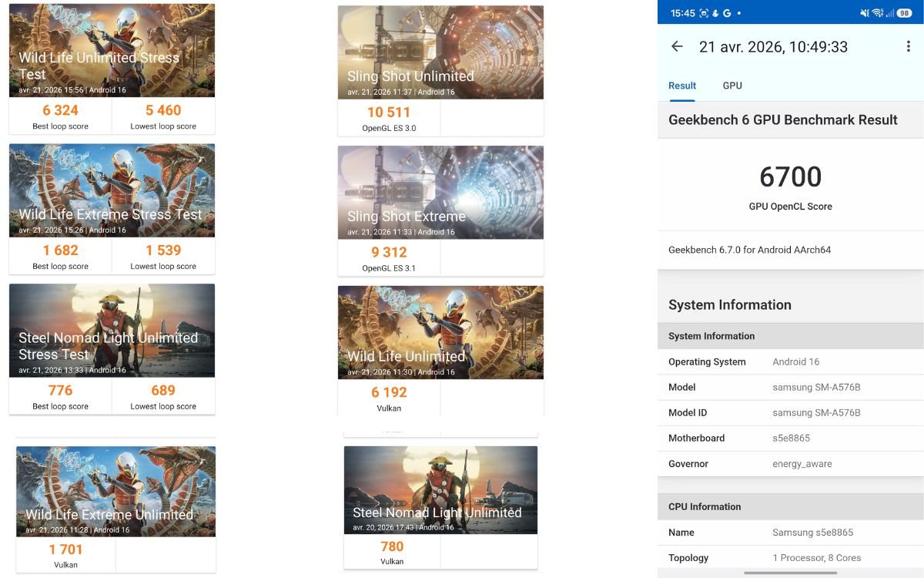The width and height of the screenshot is (924, 578).
Task: Tap the Google G notification icon
Action: pos(726,13)
